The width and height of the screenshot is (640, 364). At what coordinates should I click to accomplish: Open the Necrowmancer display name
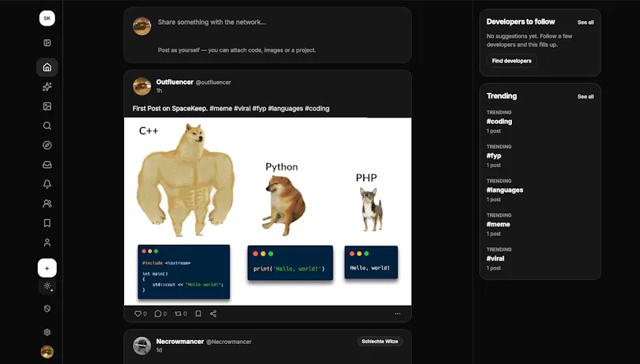[180, 342]
